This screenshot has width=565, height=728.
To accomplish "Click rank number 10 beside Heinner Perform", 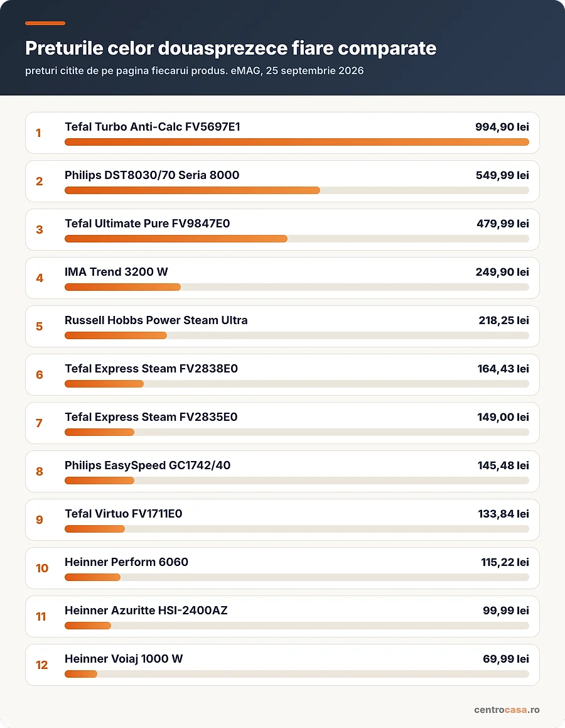I will click(42, 568).
